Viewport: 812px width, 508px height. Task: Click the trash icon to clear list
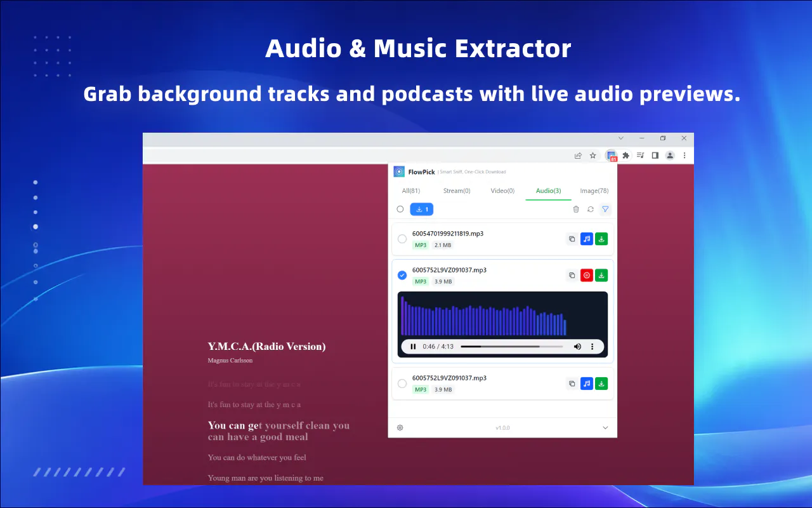coord(576,209)
